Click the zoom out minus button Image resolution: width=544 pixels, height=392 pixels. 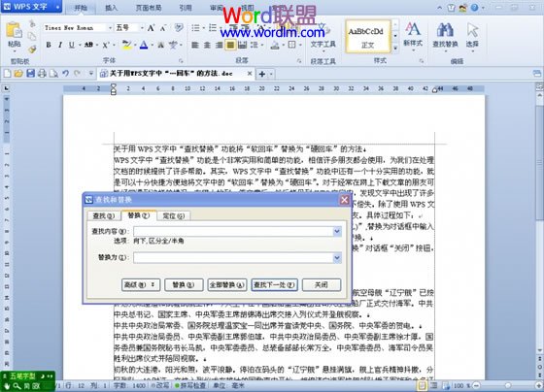coord(477,385)
